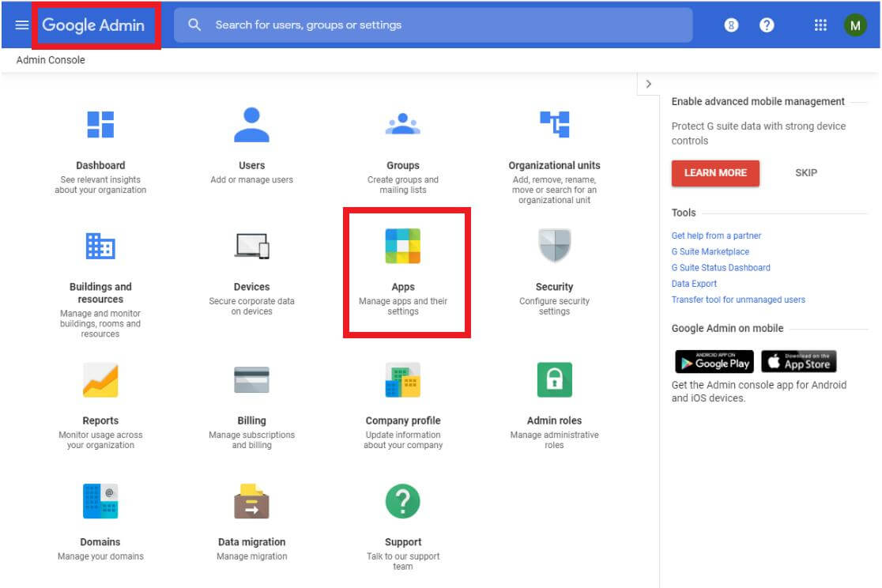Open the Data migration icon
This screenshot has height=588, width=882.
251,501
